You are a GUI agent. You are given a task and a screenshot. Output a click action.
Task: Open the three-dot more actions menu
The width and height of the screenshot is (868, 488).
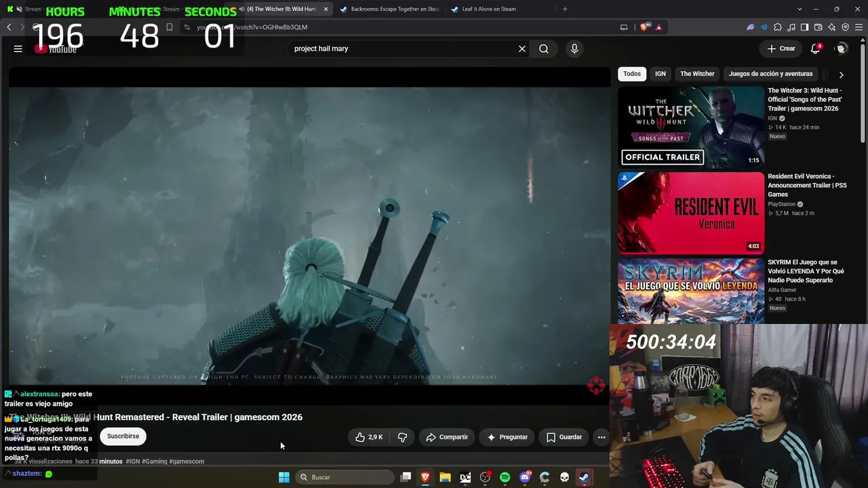pos(601,437)
